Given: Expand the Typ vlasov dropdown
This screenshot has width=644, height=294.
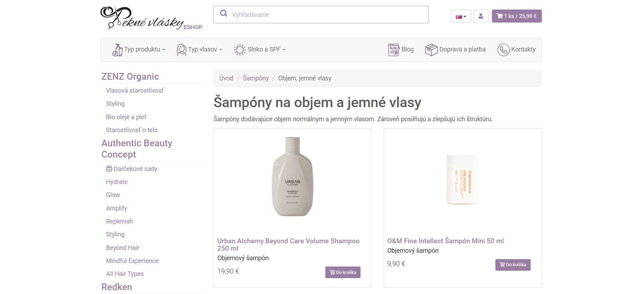Looking at the screenshot, I should point(199,49).
